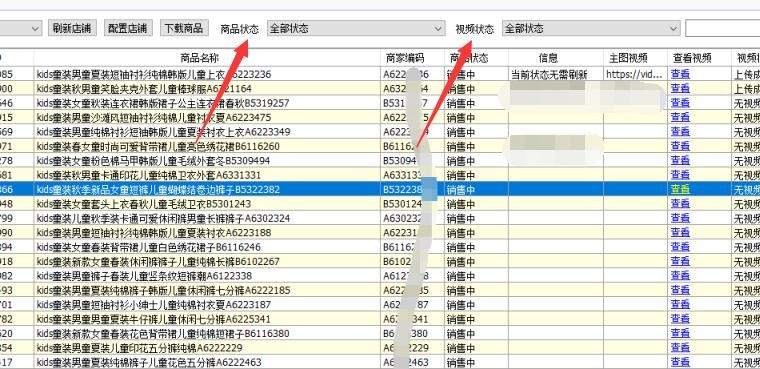Open 查看 link for product A6223349
Screen dimensions: 760x369
point(680,132)
